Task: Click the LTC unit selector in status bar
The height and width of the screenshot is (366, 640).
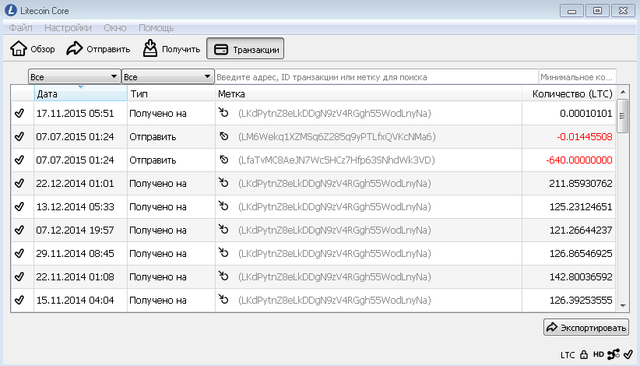Action: [567, 355]
